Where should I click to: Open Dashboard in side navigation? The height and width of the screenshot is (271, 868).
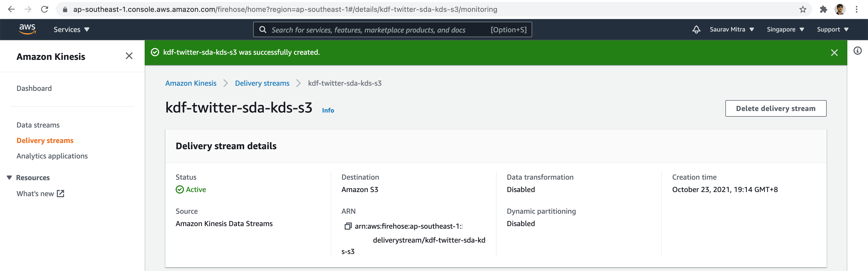point(34,88)
